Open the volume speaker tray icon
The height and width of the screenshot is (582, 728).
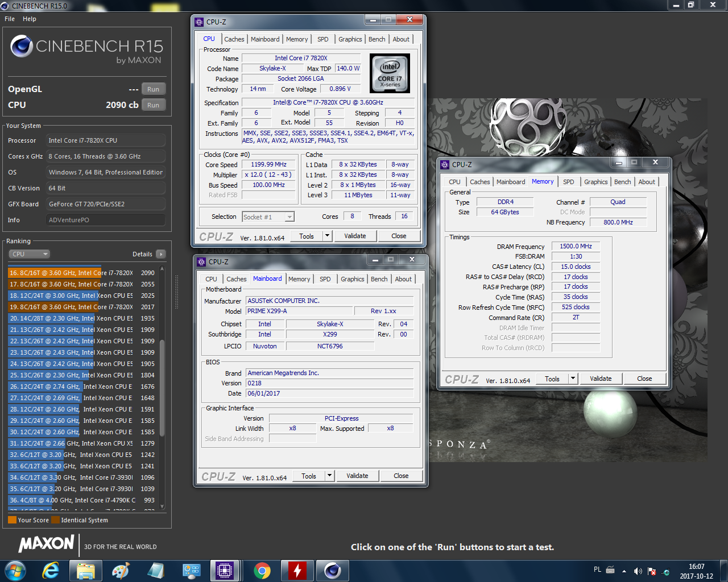(638, 571)
